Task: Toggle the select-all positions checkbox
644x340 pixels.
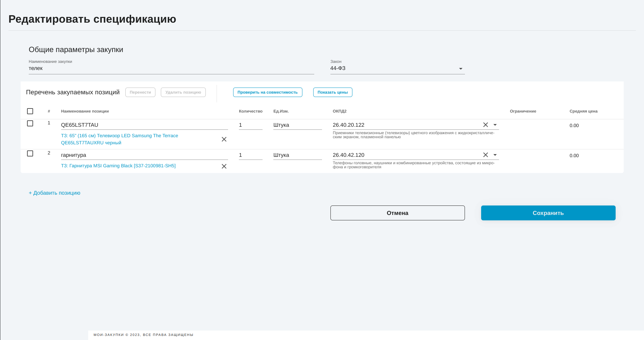Action: pyautogui.click(x=30, y=111)
